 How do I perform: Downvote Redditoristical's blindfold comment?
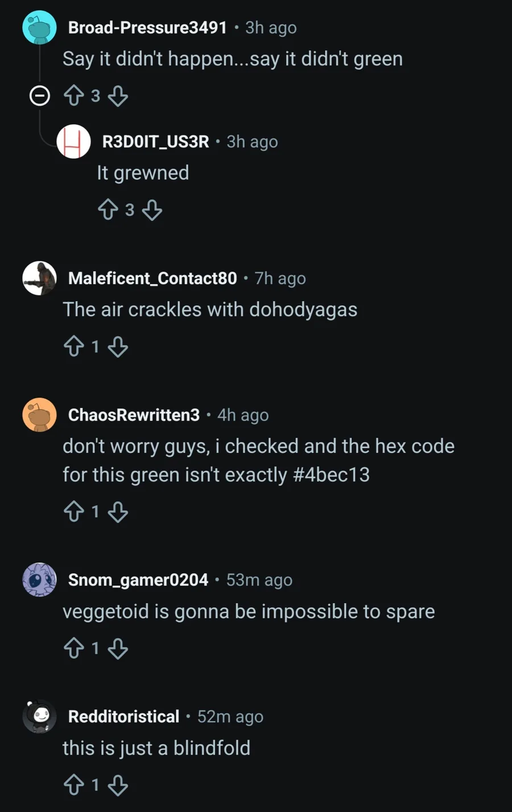pos(118,785)
